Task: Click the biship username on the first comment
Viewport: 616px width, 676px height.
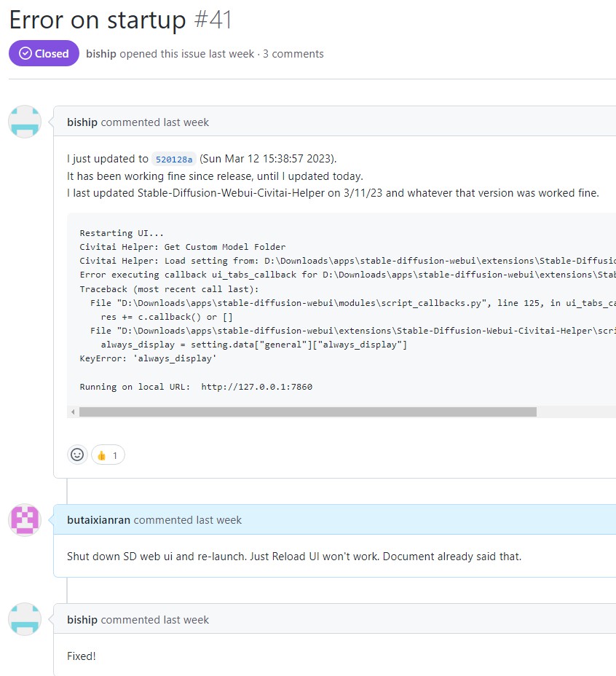Action: (x=82, y=122)
